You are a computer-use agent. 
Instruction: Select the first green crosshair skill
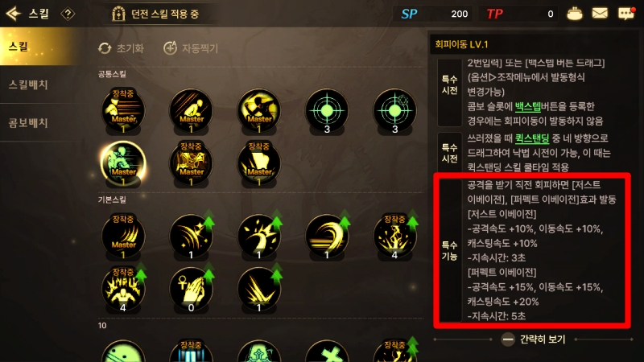pos(327,111)
